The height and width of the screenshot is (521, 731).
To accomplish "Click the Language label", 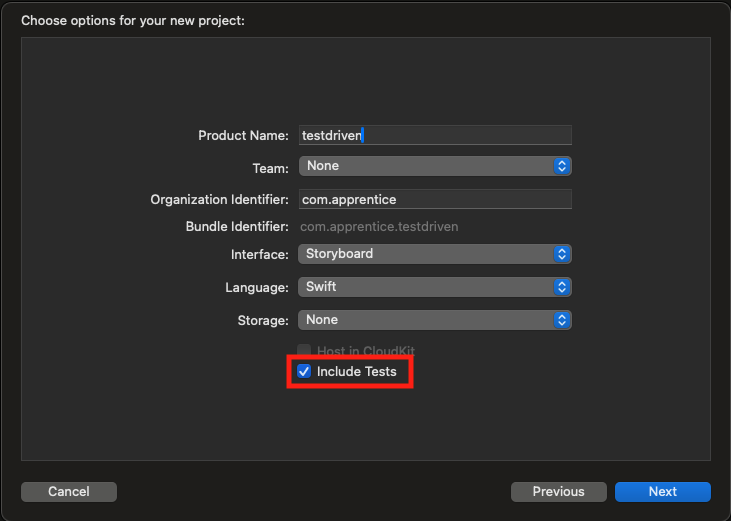I will pyautogui.click(x=257, y=288).
